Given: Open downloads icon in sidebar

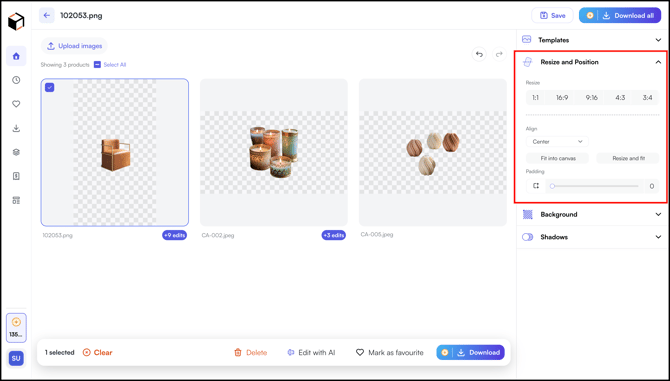Looking at the screenshot, I should point(16,128).
